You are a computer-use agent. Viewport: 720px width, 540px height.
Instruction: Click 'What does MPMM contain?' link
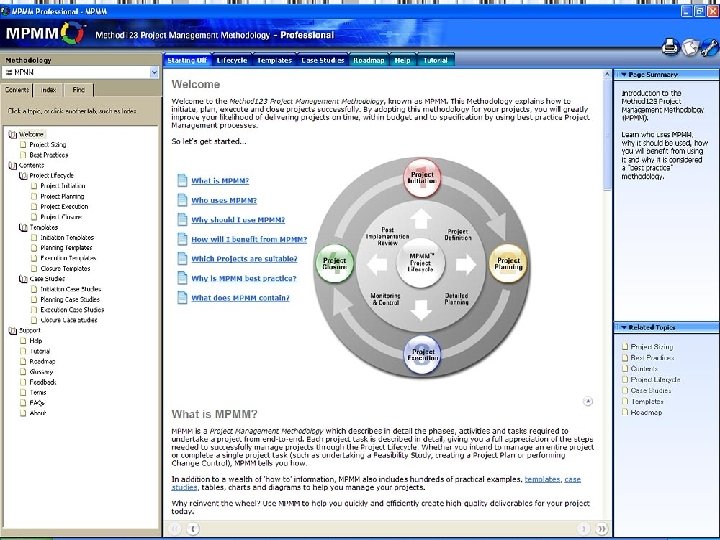coord(240,298)
